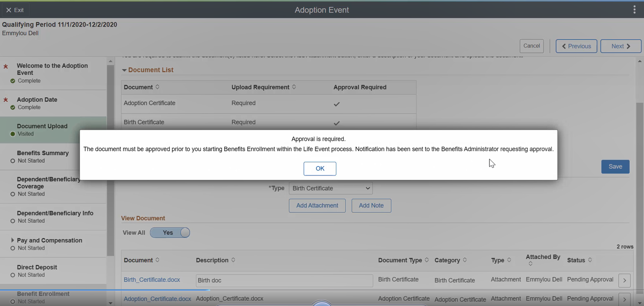Open details arrow for Adoption_Certificate.docx row
This screenshot has height=306, width=644.
(624, 299)
